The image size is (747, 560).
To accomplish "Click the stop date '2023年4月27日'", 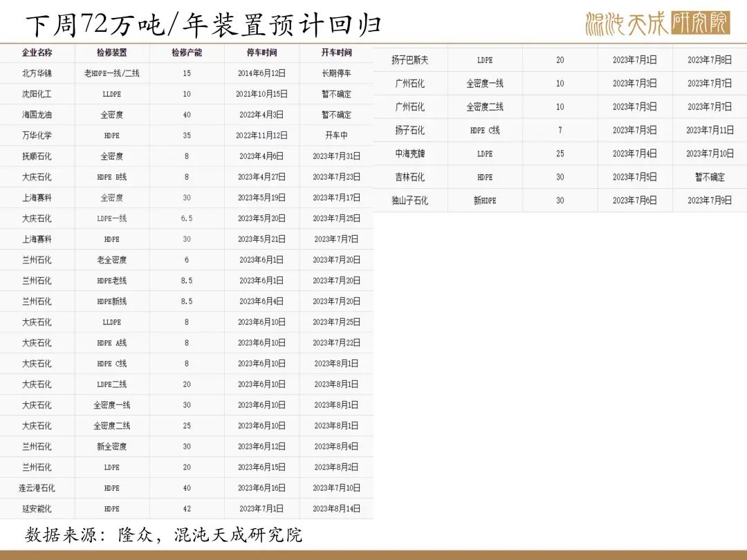I will pyautogui.click(x=261, y=177).
